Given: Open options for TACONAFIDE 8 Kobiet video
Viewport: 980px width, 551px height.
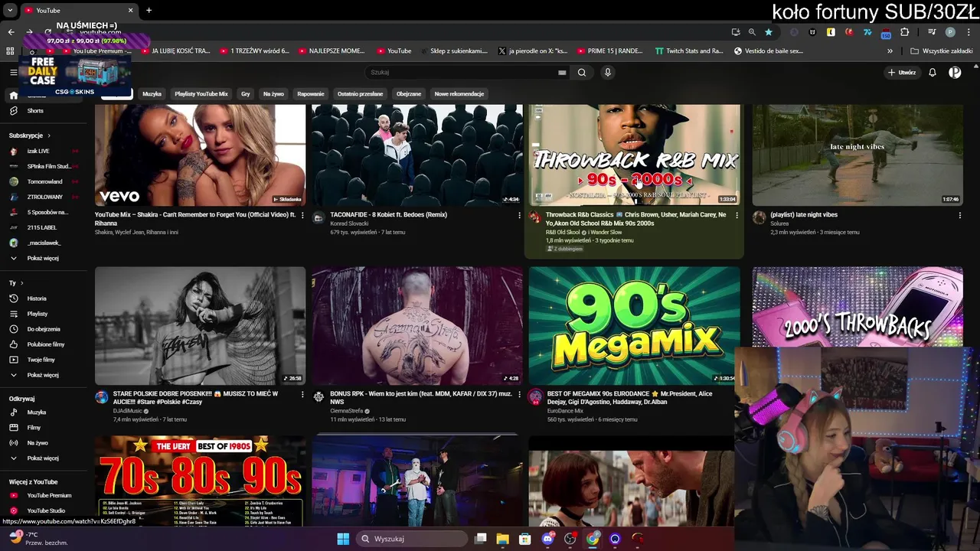Looking at the screenshot, I should click(x=519, y=215).
